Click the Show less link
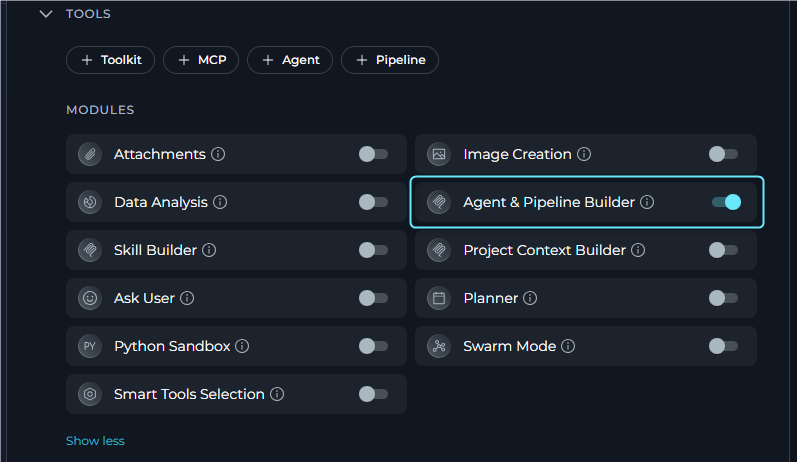 pyautogui.click(x=95, y=441)
